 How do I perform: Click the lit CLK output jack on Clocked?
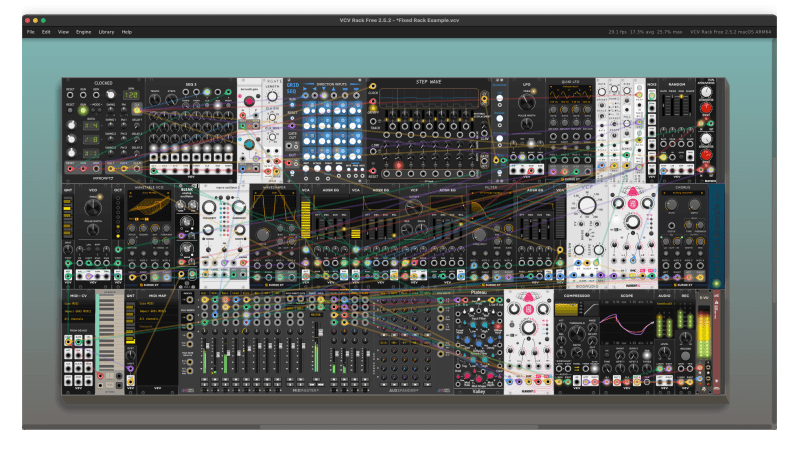[x=137, y=109]
